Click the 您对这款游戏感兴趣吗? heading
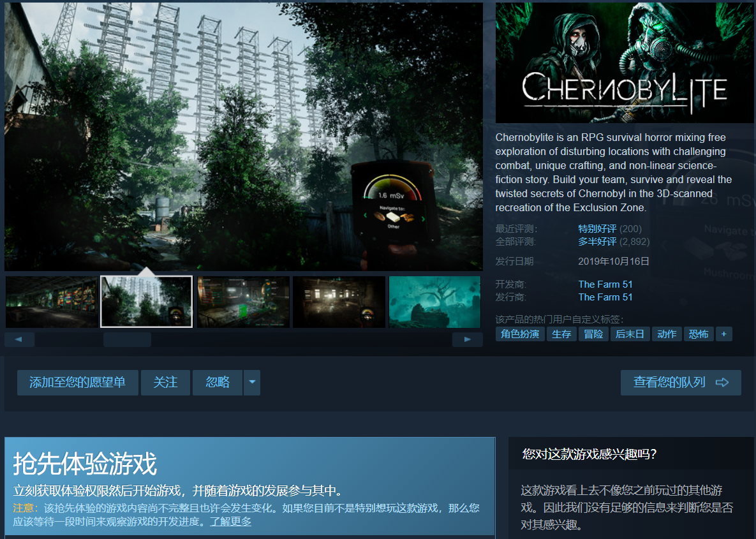The image size is (756, 539). 589,454
